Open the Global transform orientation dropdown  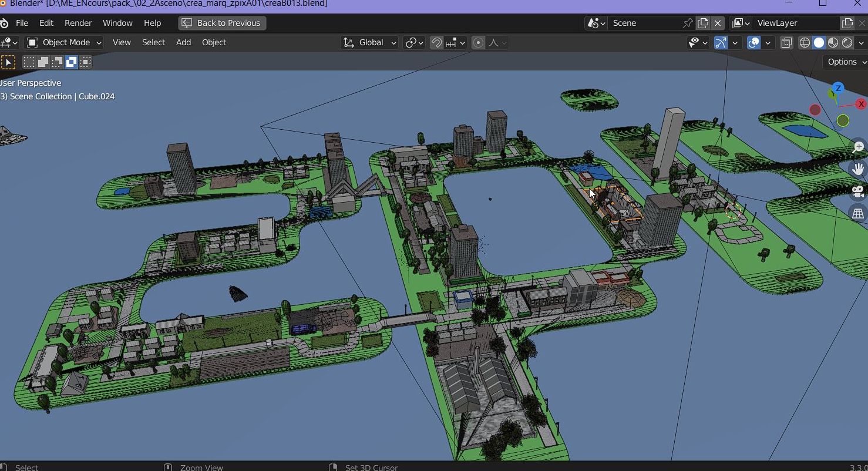(x=370, y=42)
